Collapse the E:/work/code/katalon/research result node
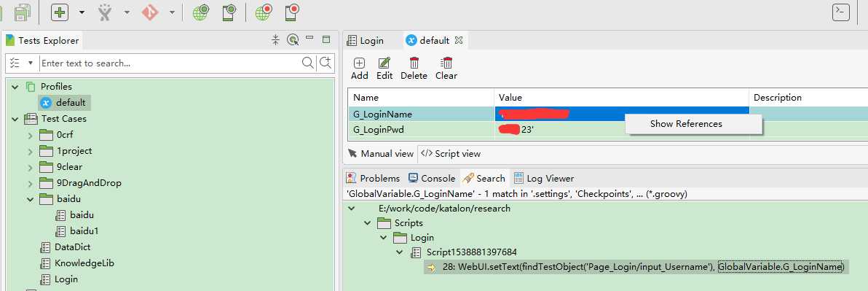 351,209
